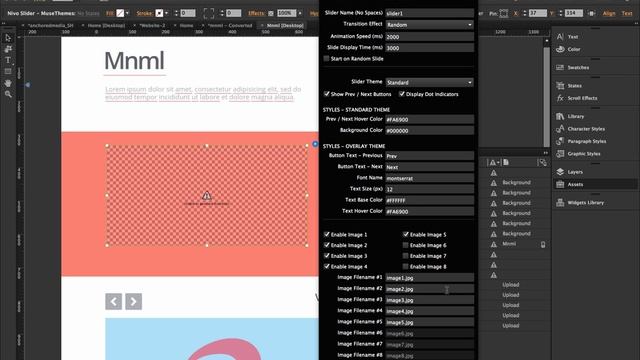Open the Library panel icon
This screenshot has height=360, width=640.
[x=560, y=116]
